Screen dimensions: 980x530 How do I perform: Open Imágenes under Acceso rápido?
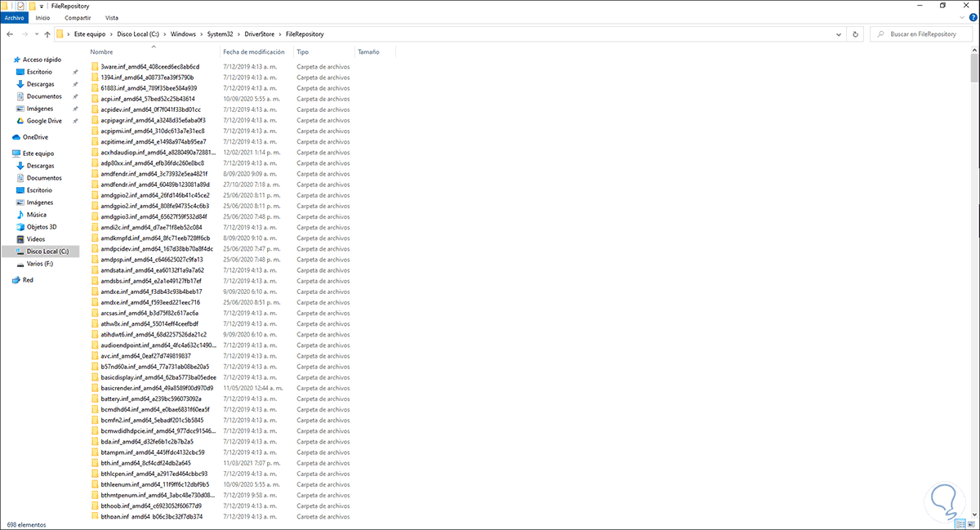click(x=40, y=109)
